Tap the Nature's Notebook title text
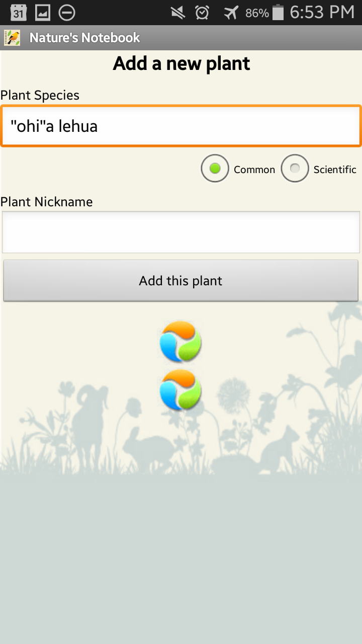 [x=84, y=38]
